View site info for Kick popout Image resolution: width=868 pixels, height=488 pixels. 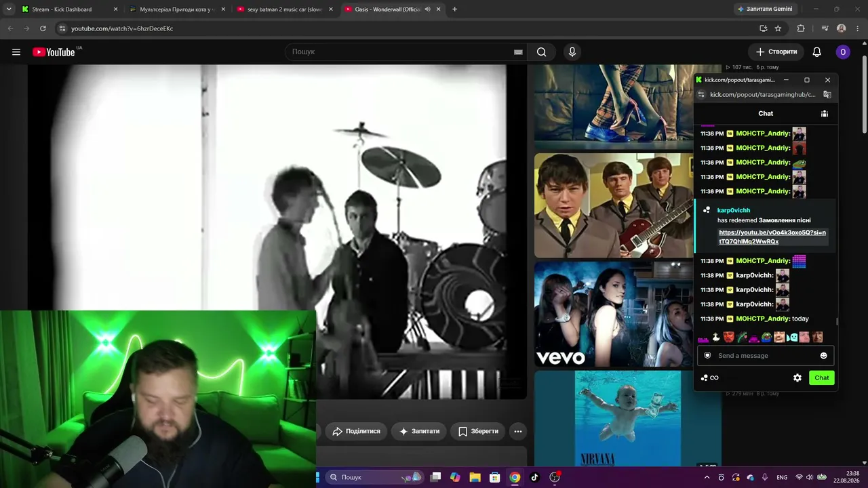701,95
